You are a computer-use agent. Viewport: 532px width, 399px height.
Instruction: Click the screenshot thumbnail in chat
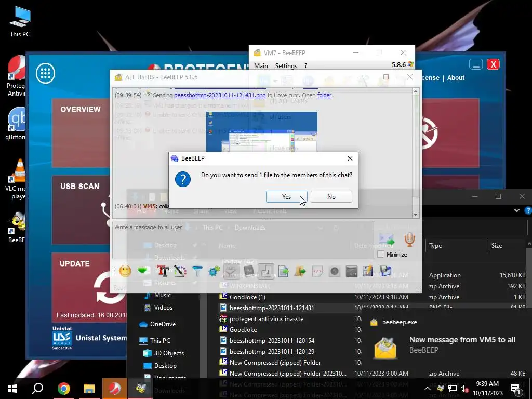pos(262,131)
